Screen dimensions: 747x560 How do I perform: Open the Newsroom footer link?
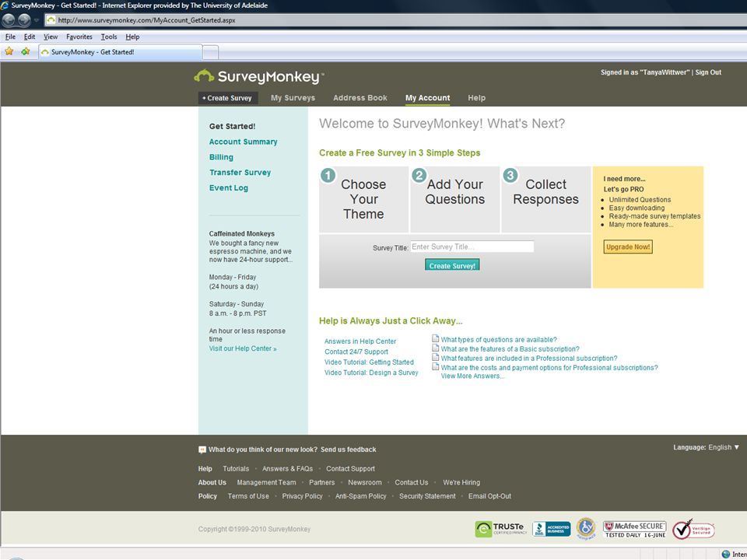364,482
